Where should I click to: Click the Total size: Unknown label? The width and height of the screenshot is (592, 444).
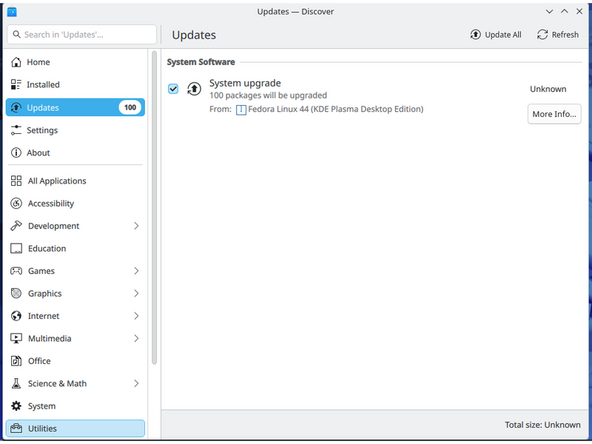click(x=543, y=425)
